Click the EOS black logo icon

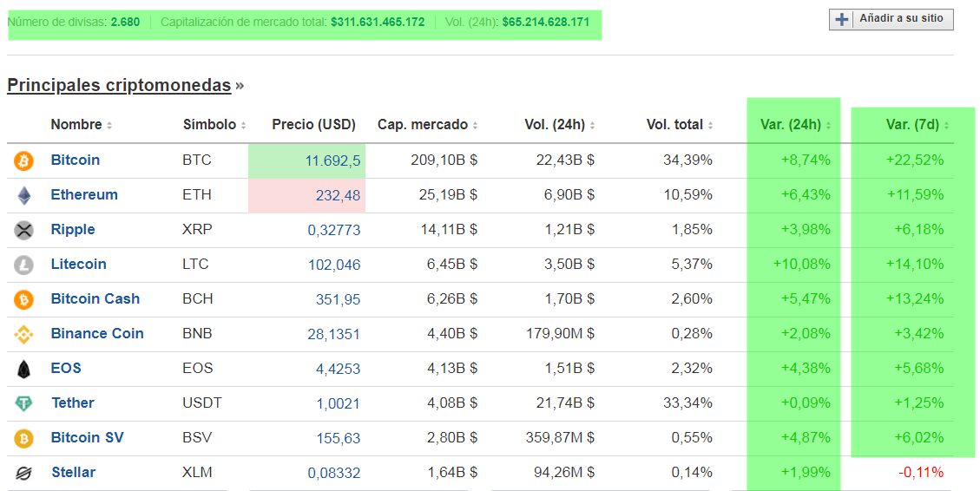[23, 369]
